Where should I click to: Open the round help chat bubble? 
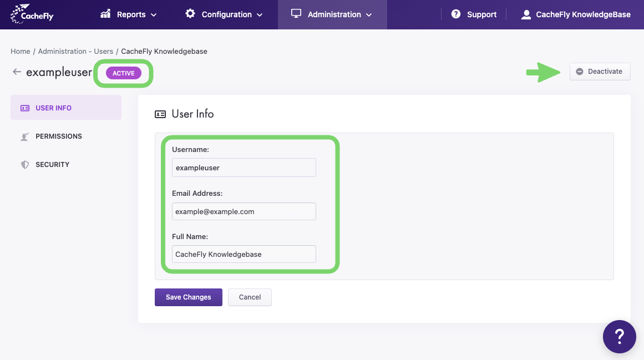point(620,337)
